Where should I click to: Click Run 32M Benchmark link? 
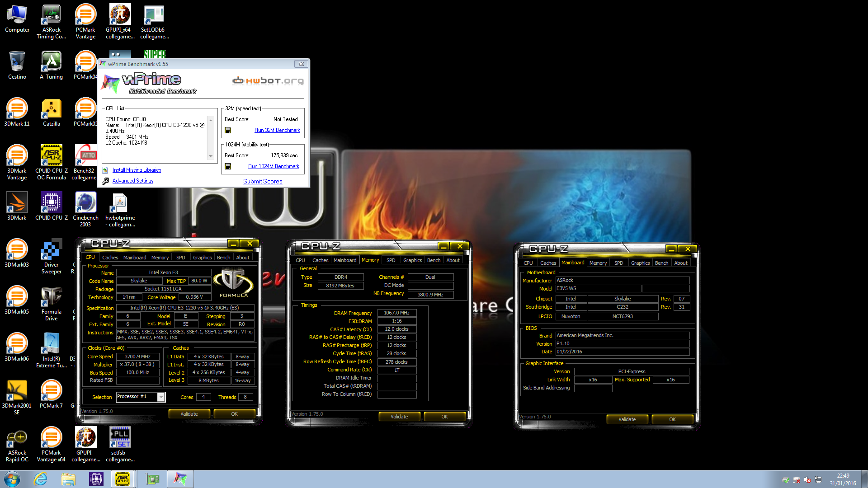(x=277, y=130)
